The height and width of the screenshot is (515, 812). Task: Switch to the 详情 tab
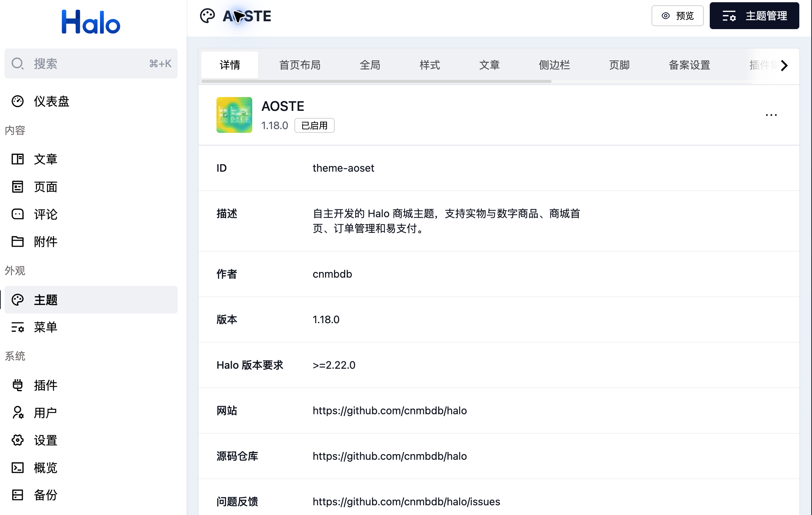coord(230,65)
